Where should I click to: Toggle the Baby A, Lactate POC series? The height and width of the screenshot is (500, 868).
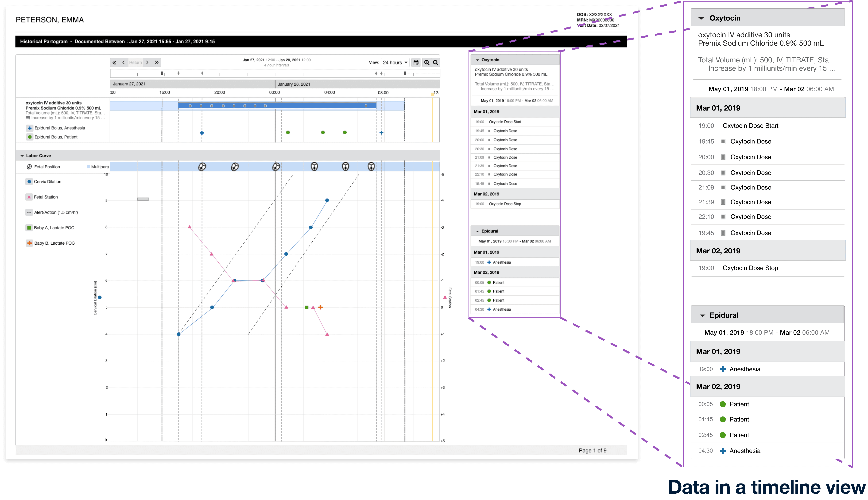[x=29, y=228]
